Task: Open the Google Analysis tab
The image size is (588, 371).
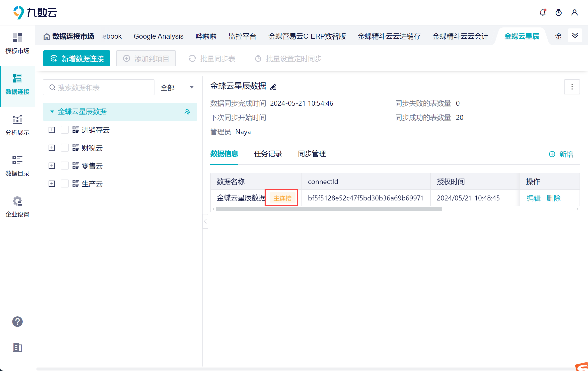Action: pyautogui.click(x=158, y=36)
